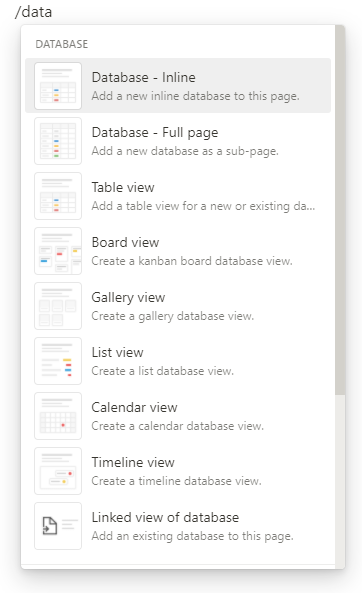Viewport: 362px width, 593px height.
Task: Click 'Create a calendar database view.'
Action: click(x=177, y=426)
